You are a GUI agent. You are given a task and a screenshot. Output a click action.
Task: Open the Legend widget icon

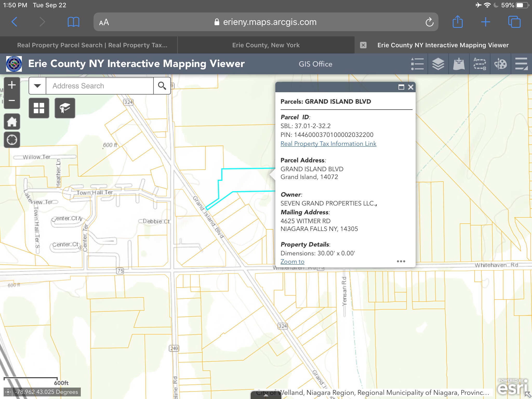pyautogui.click(x=417, y=64)
